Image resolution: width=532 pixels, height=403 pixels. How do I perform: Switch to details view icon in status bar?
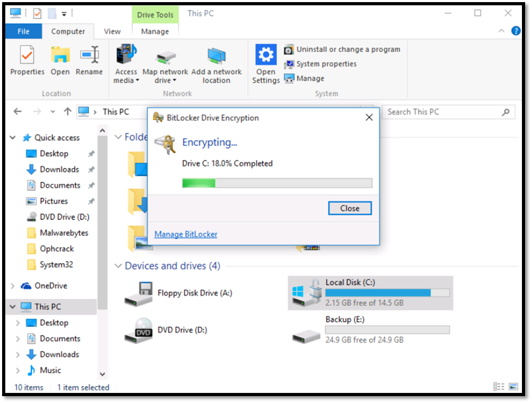499,387
